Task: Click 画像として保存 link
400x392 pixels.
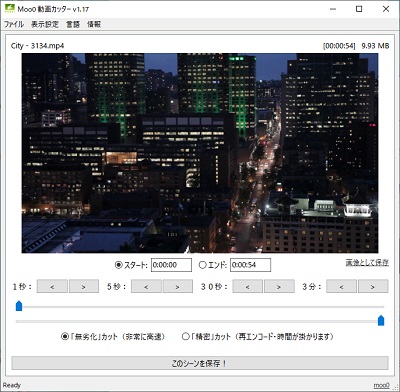Action: (x=367, y=263)
